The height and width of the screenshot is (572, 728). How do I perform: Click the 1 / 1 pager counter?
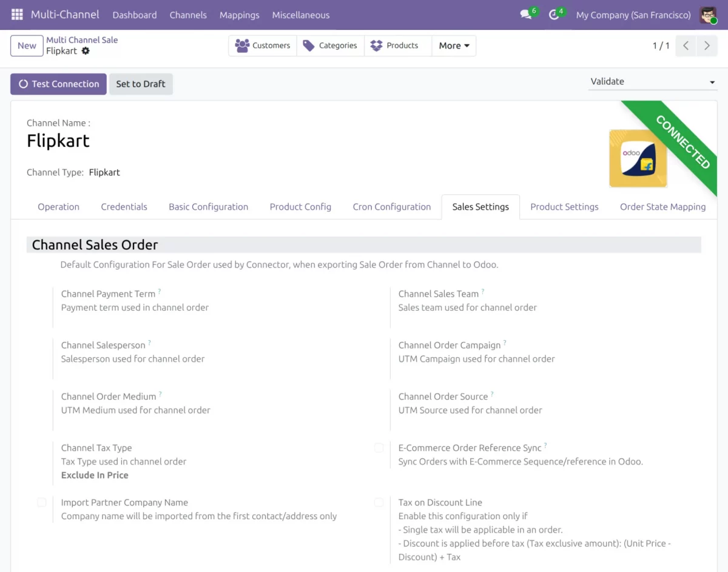[x=661, y=45]
